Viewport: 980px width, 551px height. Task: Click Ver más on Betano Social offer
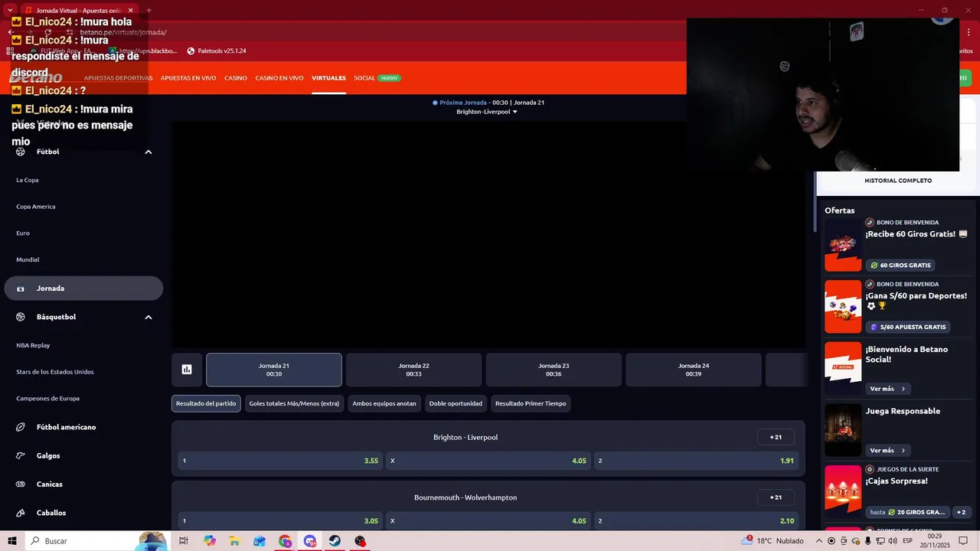(887, 389)
